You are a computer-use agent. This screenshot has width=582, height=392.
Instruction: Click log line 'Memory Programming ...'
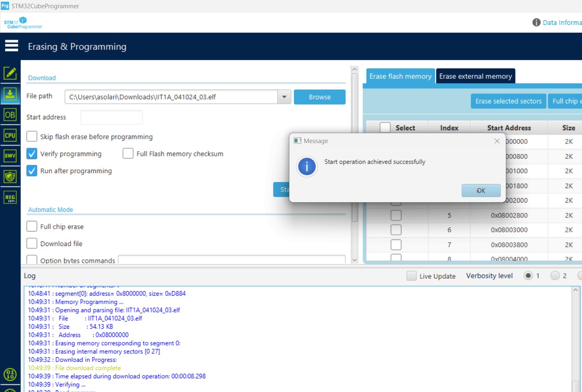tap(76, 302)
